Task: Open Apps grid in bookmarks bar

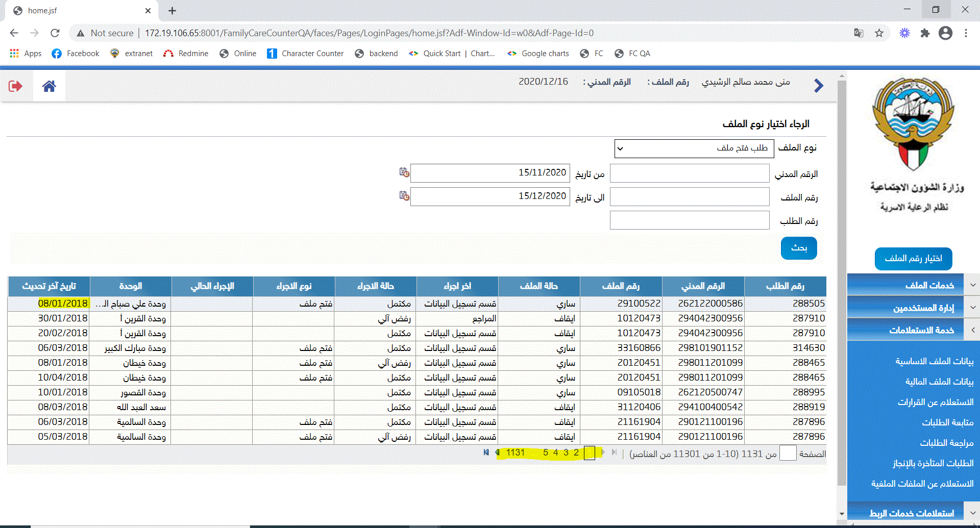Action: click(x=26, y=54)
